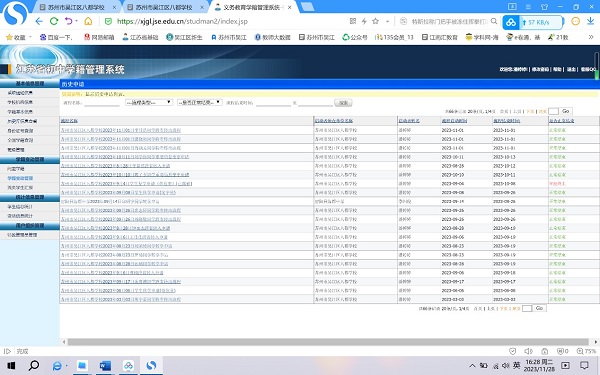Reload the page with the green refresh icon

(54, 21)
